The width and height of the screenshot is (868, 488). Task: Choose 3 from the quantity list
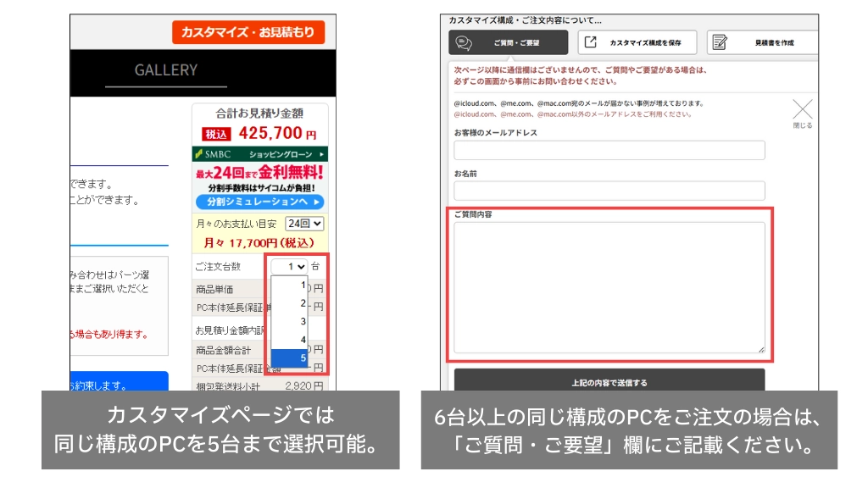click(x=290, y=321)
